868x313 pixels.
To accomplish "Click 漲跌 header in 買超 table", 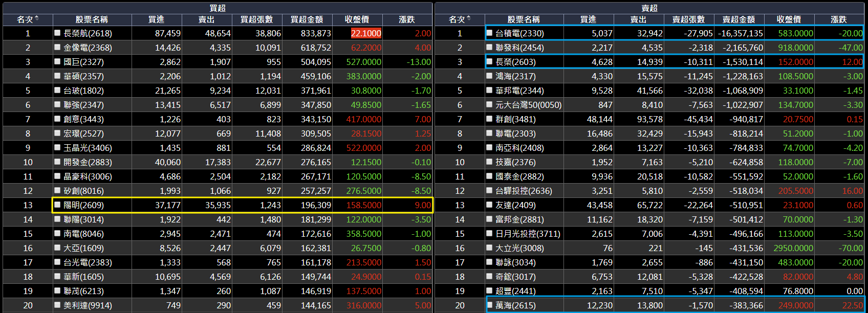I will [x=407, y=19].
